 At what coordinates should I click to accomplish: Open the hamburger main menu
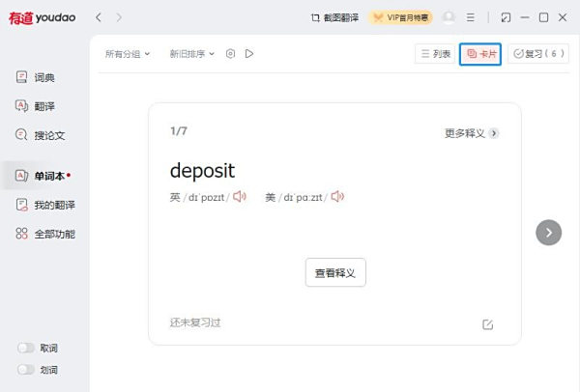coord(471,17)
